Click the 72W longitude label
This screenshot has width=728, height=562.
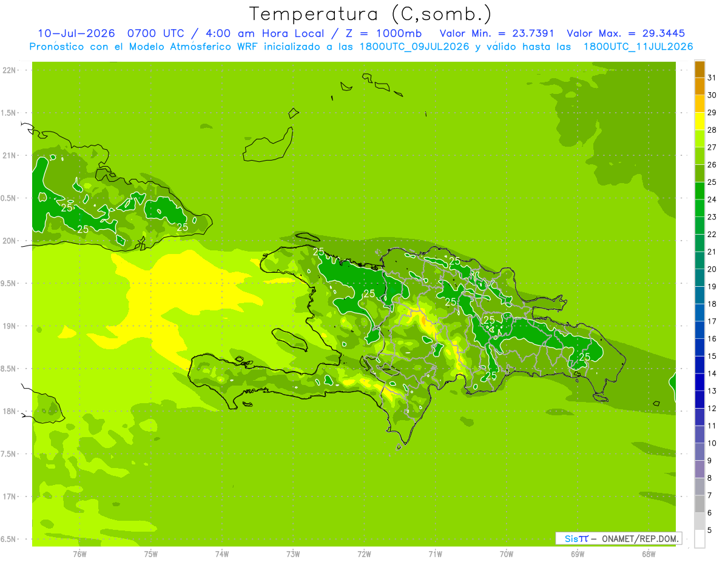tap(364, 554)
